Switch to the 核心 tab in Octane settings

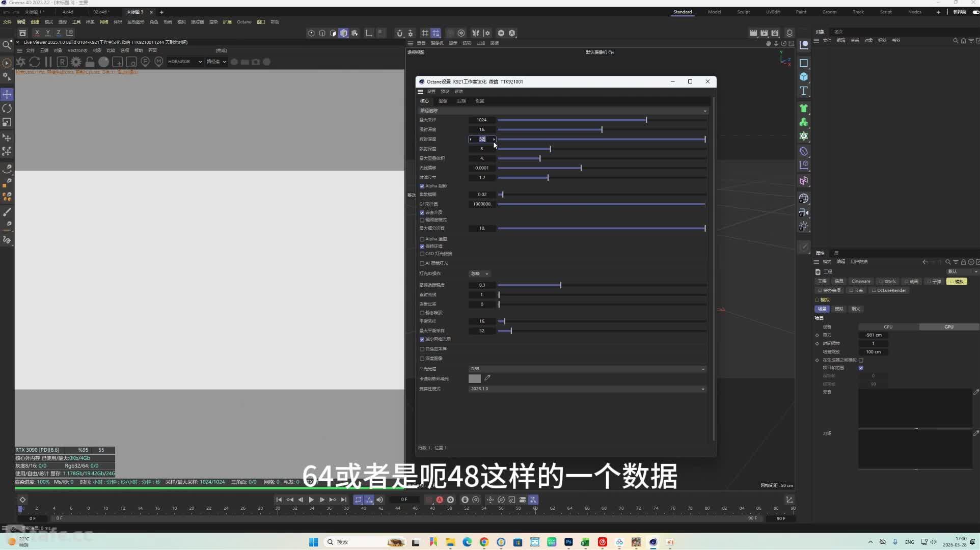click(424, 101)
